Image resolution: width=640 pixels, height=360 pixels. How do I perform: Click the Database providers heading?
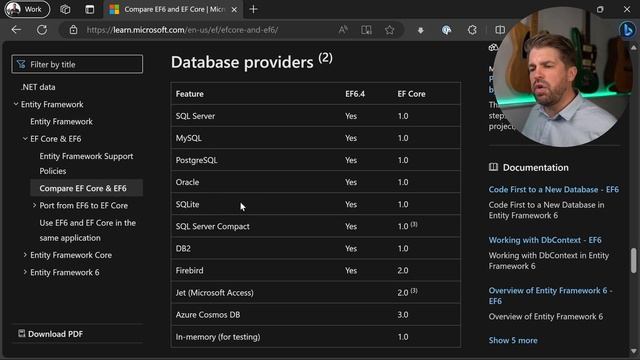coord(251,62)
